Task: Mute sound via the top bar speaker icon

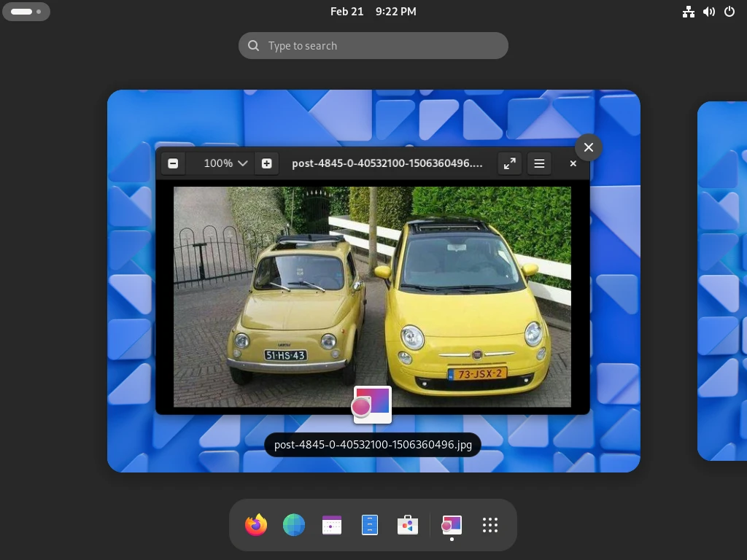Action: pos(708,12)
